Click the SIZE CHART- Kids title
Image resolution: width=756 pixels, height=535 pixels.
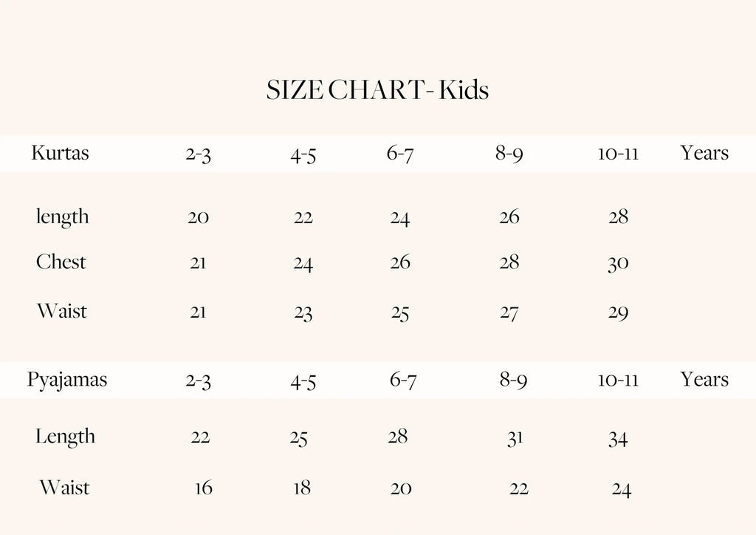click(377, 90)
